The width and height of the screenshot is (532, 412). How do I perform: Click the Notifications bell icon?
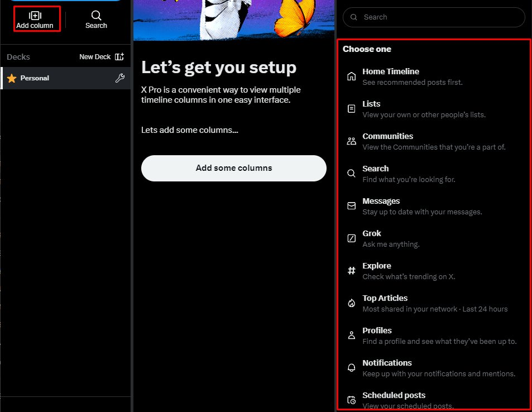[x=352, y=367]
